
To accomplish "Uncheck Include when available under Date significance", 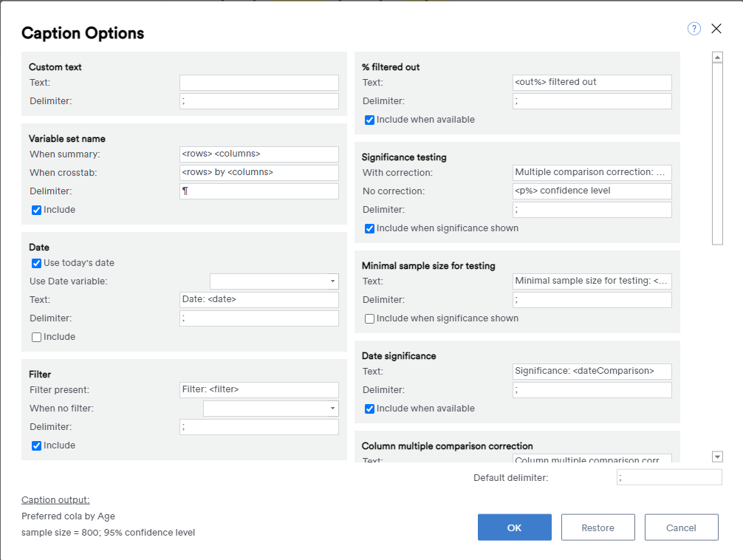I will (x=369, y=408).
